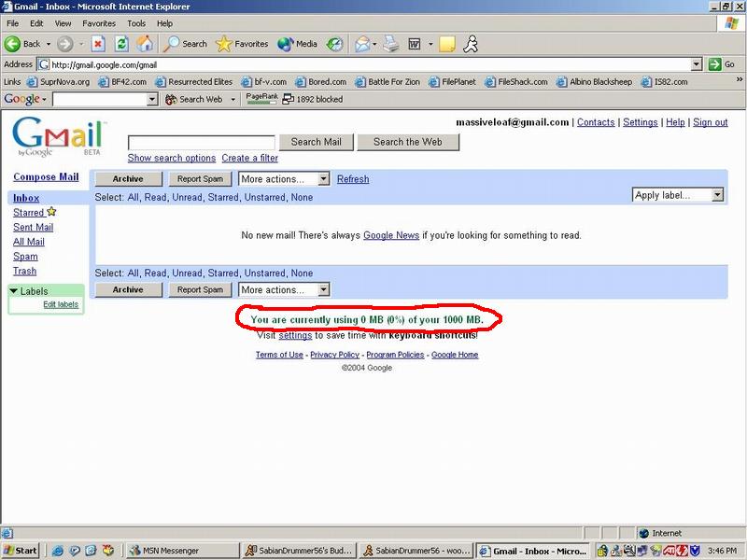Click into the Gmail search field

coord(202,143)
